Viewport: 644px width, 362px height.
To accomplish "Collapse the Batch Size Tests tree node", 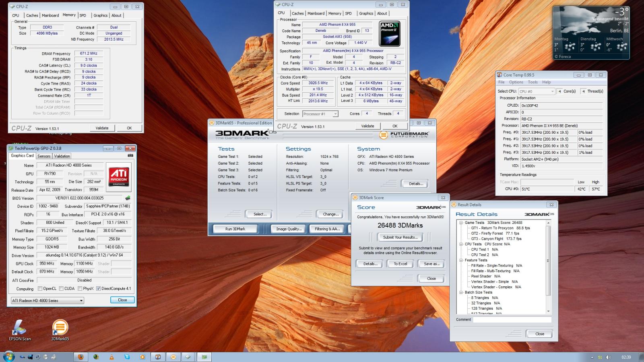I will coord(461,292).
